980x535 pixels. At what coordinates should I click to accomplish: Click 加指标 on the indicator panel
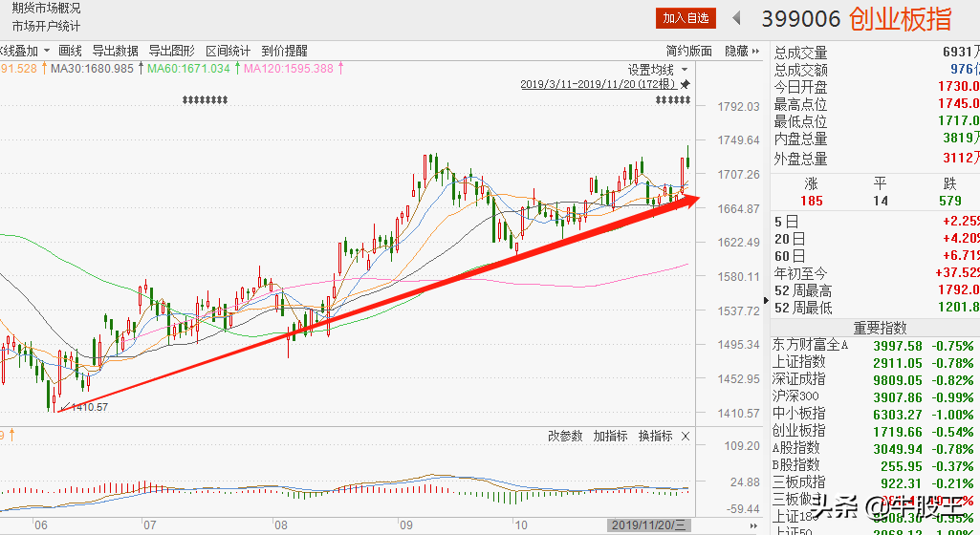[x=610, y=437]
